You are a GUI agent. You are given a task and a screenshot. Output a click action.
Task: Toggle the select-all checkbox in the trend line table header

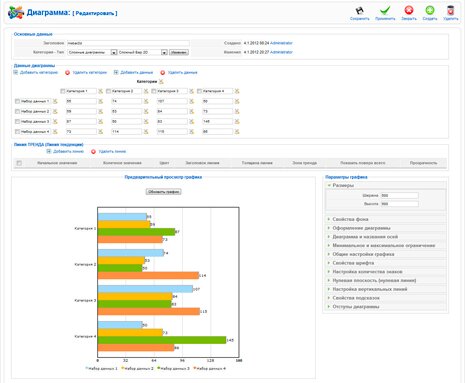tap(19, 163)
